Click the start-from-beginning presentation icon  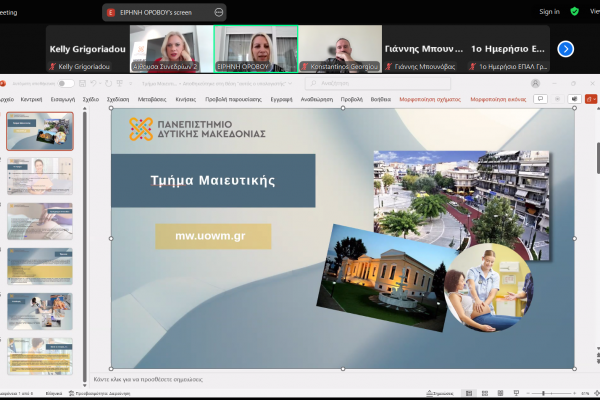point(120,83)
